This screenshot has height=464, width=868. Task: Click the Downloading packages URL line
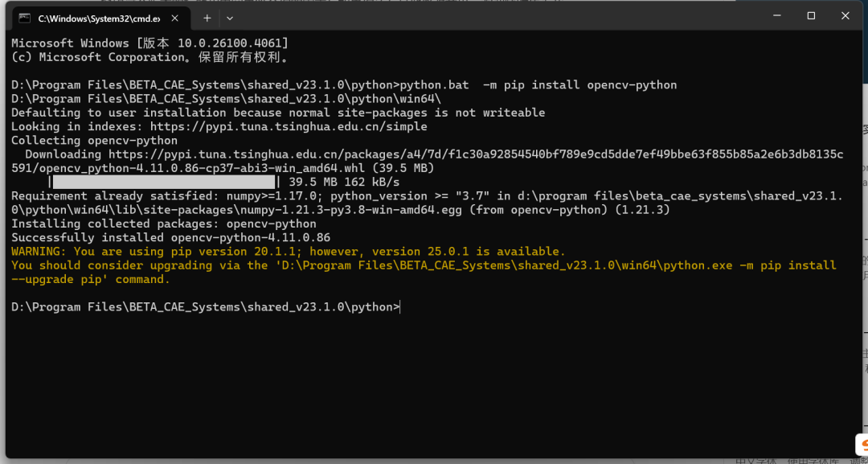click(434, 154)
